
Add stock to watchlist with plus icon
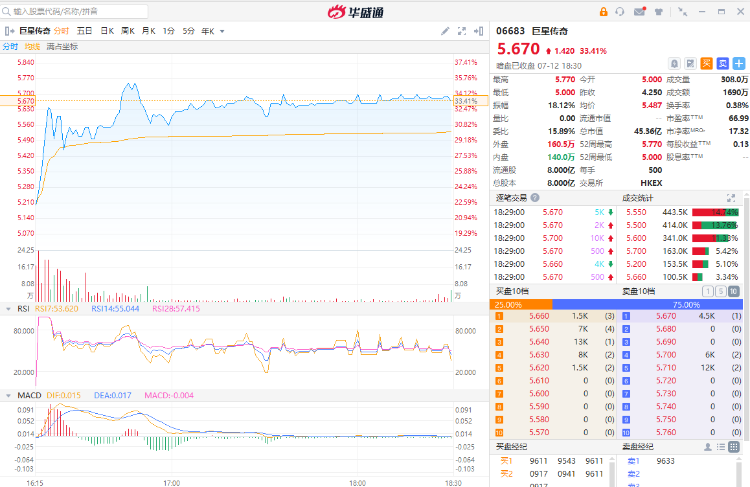[x=738, y=63]
